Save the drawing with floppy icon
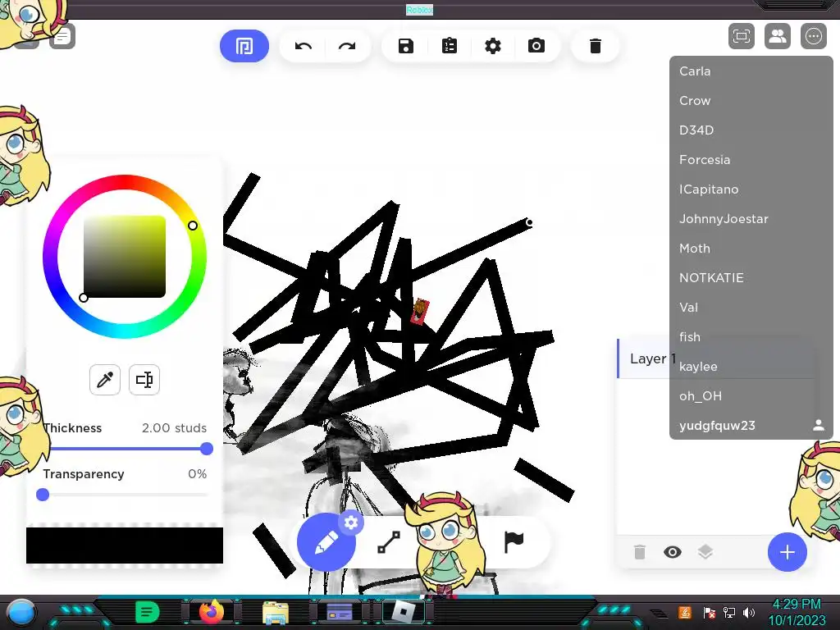The width and height of the screenshot is (840, 630). [406, 46]
